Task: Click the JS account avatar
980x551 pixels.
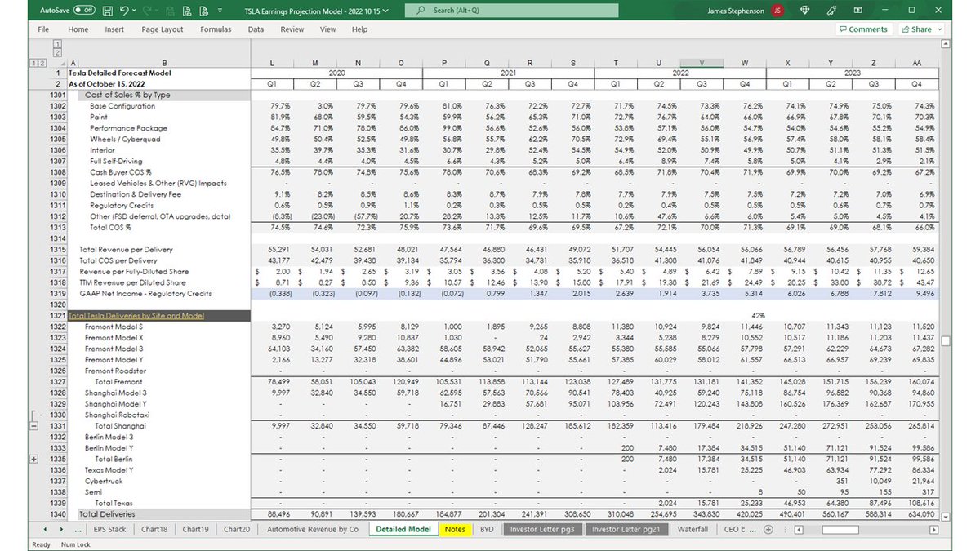Action: point(777,11)
